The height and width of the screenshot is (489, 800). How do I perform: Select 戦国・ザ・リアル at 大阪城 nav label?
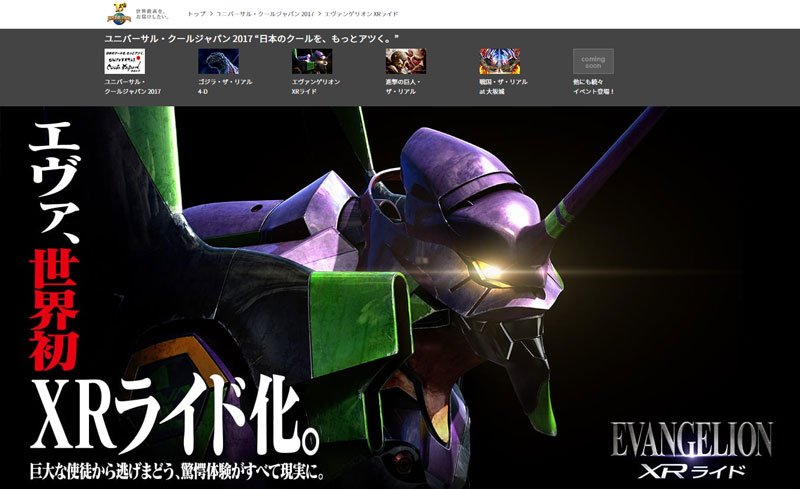(503, 87)
